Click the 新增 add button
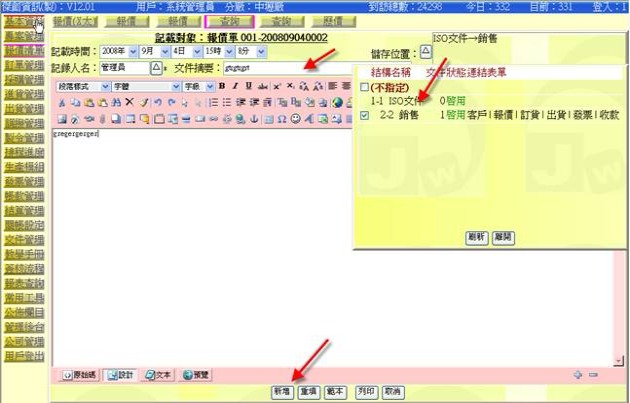This screenshot has width=630, height=403. [x=282, y=392]
